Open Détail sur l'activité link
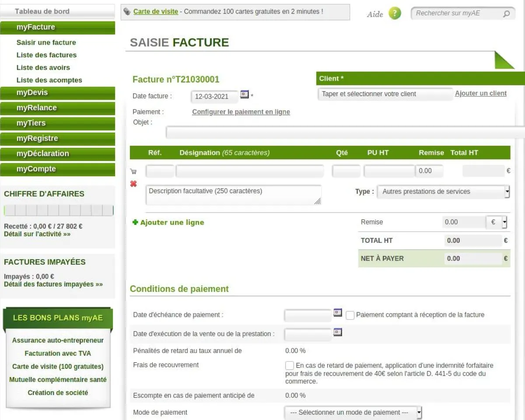The image size is (525, 420). click(x=37, y=234)
